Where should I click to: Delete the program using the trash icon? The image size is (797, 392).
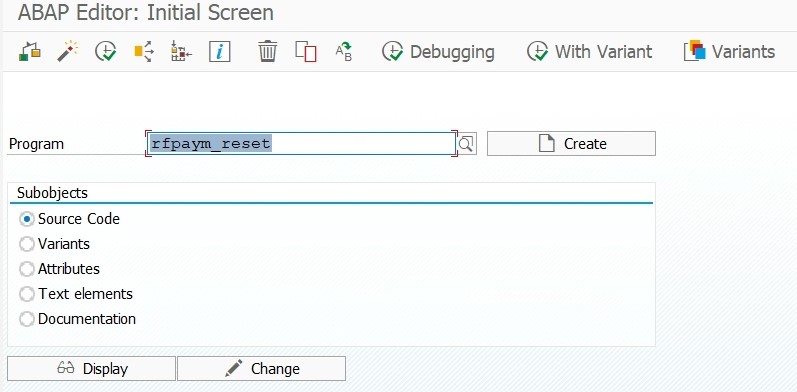(x=267, y=51)
